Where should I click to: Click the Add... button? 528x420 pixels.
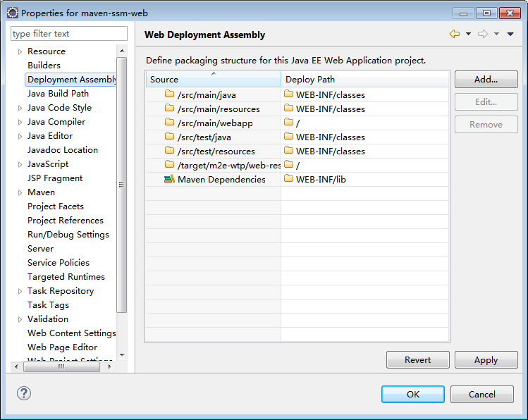pos(486,80)
